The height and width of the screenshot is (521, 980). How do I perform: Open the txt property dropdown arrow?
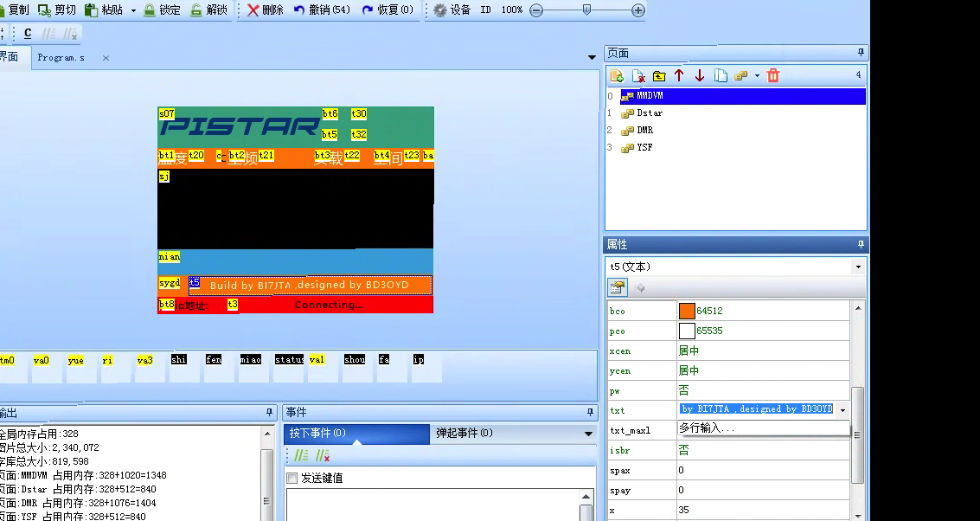click(842, 410)
